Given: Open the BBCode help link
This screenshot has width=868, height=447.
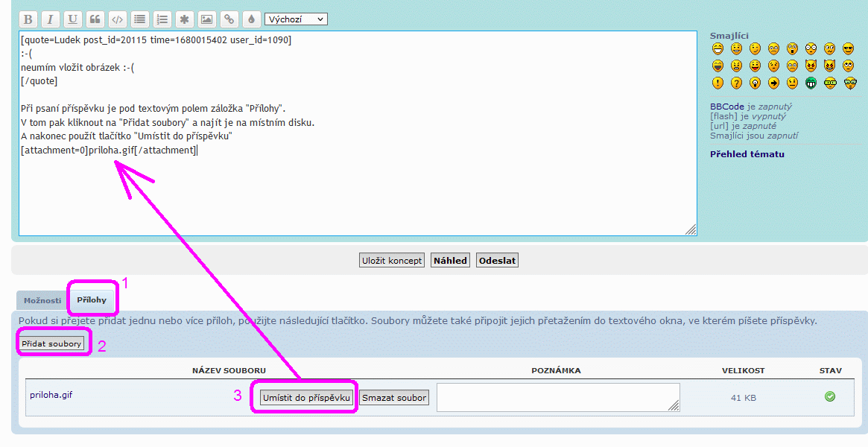Looking at the screenshot, I should tap(726, 107).
